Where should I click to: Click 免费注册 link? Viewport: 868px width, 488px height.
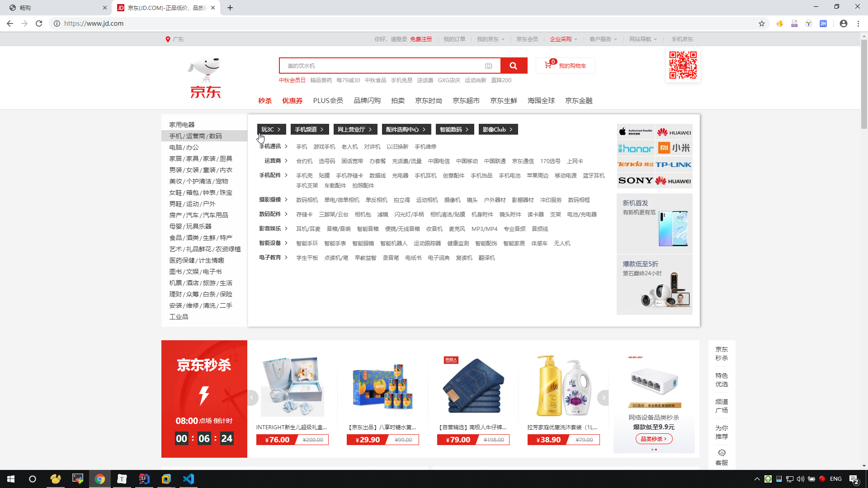[x=421, y=39]
